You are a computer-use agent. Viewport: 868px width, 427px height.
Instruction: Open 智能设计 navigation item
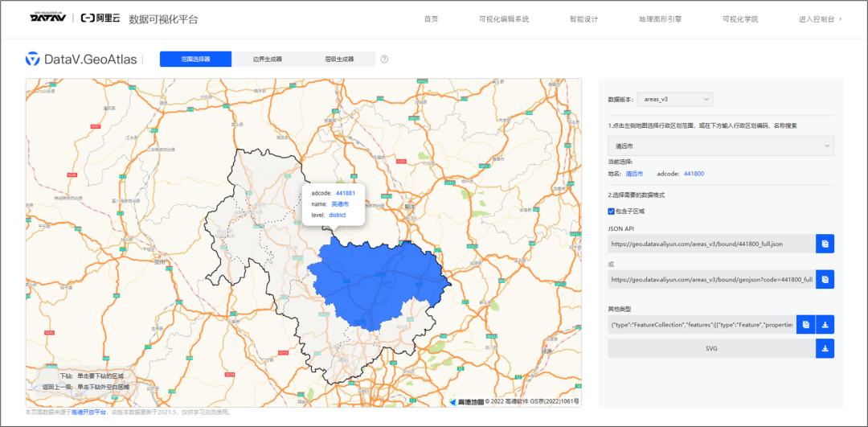[583, 18]
